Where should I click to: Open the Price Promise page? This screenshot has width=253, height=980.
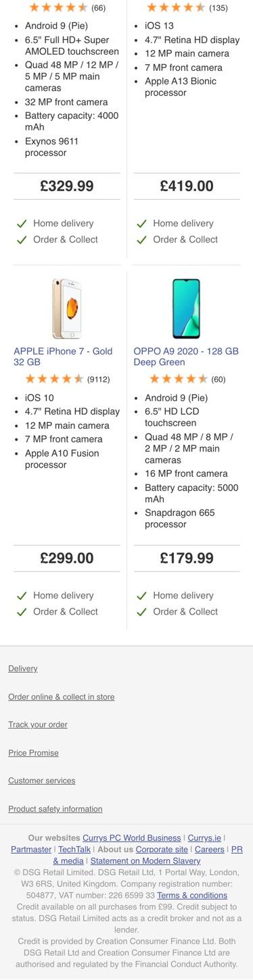click(x=34, y=753)
